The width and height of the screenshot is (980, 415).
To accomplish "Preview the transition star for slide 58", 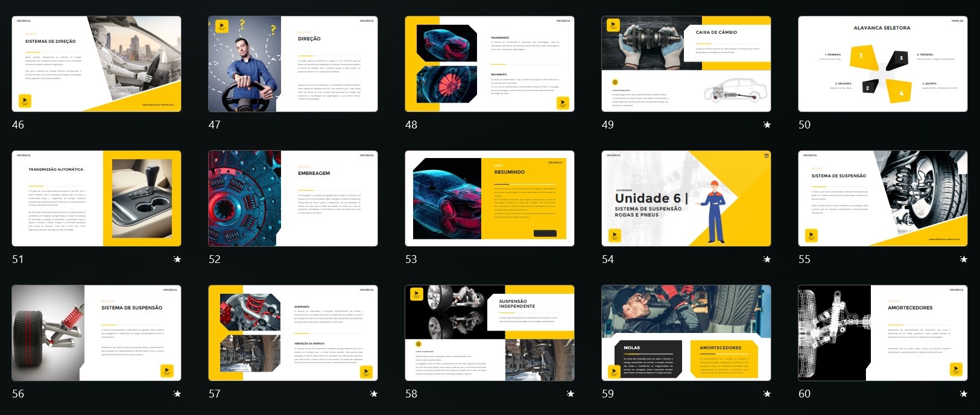I will [570, 394].
